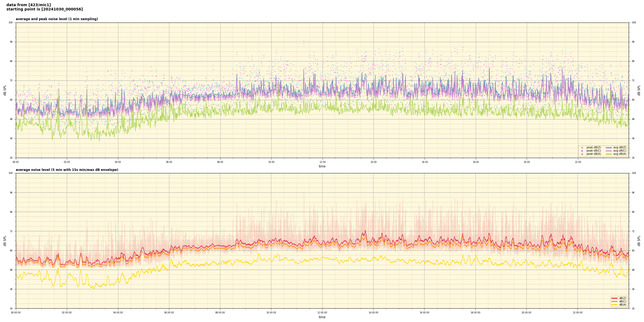Click the 'average and peak noise level' chart title

point(57,19)
